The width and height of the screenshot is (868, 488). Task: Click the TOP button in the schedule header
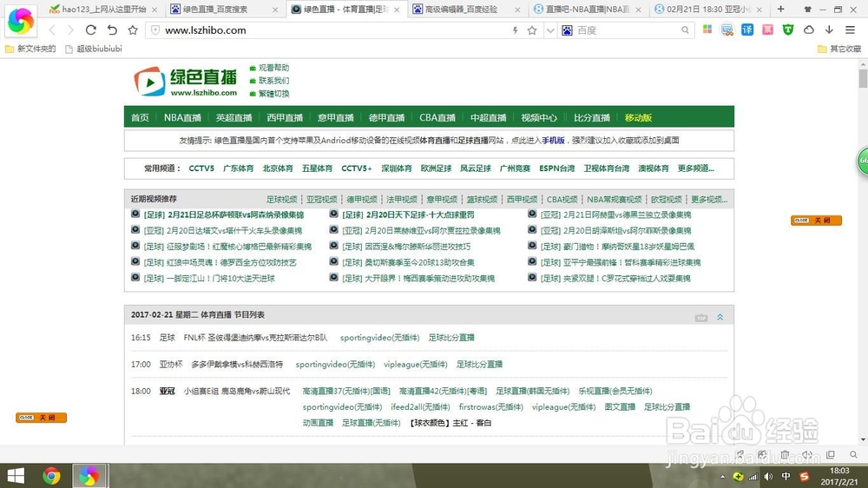[701, 318]
